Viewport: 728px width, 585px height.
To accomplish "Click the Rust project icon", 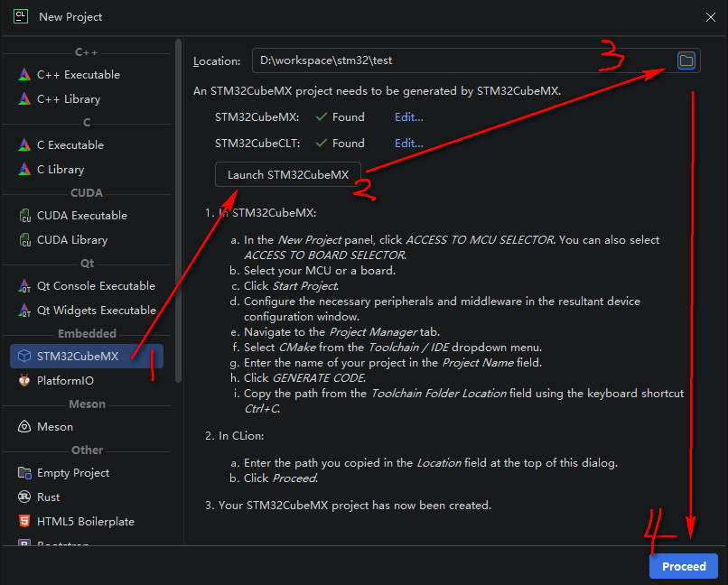I will (x=24, y=497).
